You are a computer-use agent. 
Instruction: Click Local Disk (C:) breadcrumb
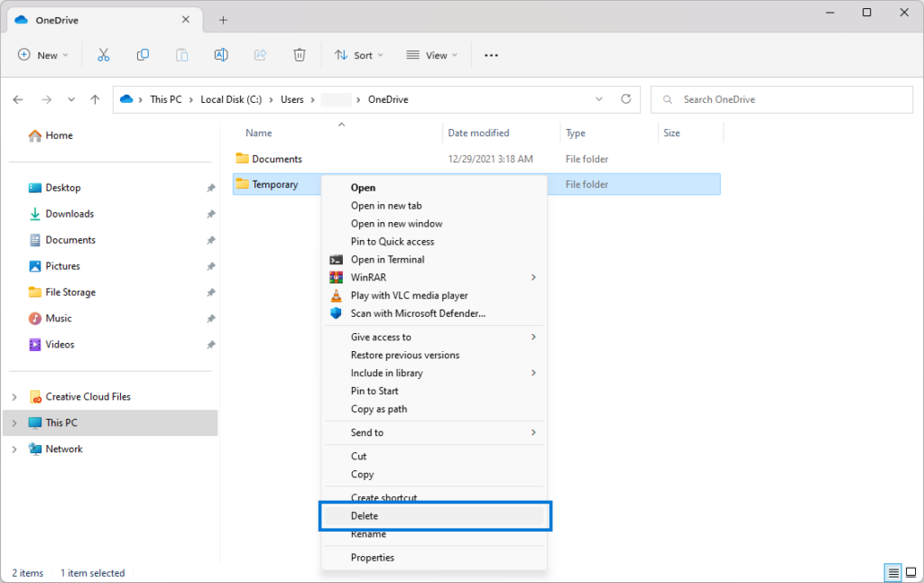point(231,99)
